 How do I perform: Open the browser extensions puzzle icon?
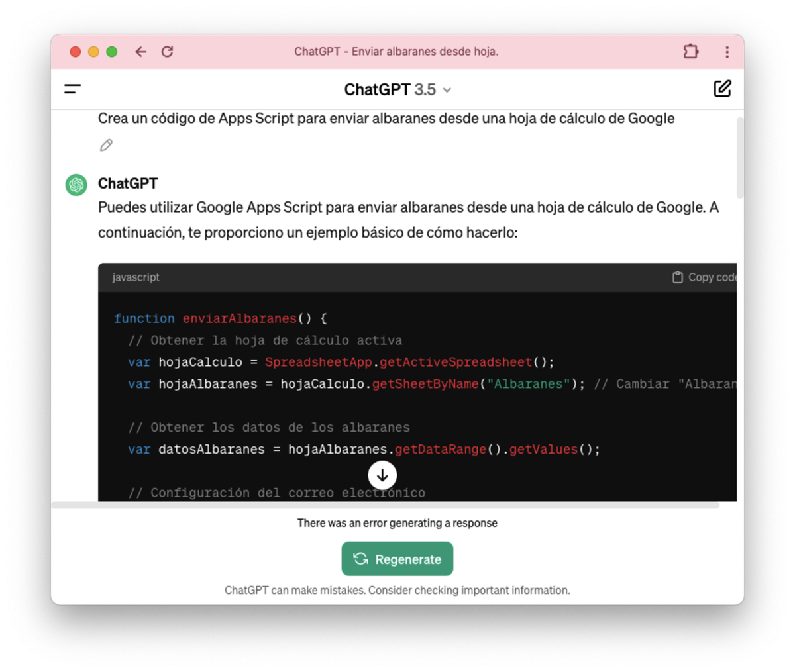point(691,51)
